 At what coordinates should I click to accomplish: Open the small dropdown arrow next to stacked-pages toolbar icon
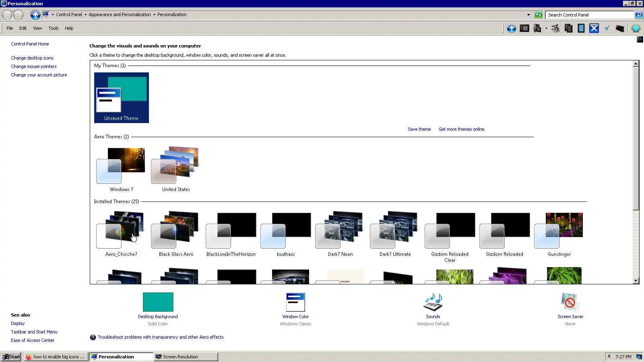[546, 28]
